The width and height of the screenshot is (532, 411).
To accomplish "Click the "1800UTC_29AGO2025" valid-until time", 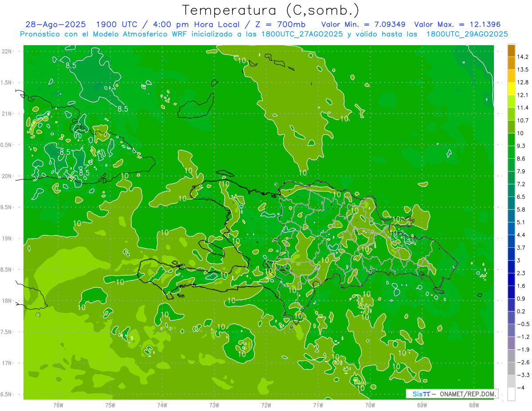I will click(467, 34).
